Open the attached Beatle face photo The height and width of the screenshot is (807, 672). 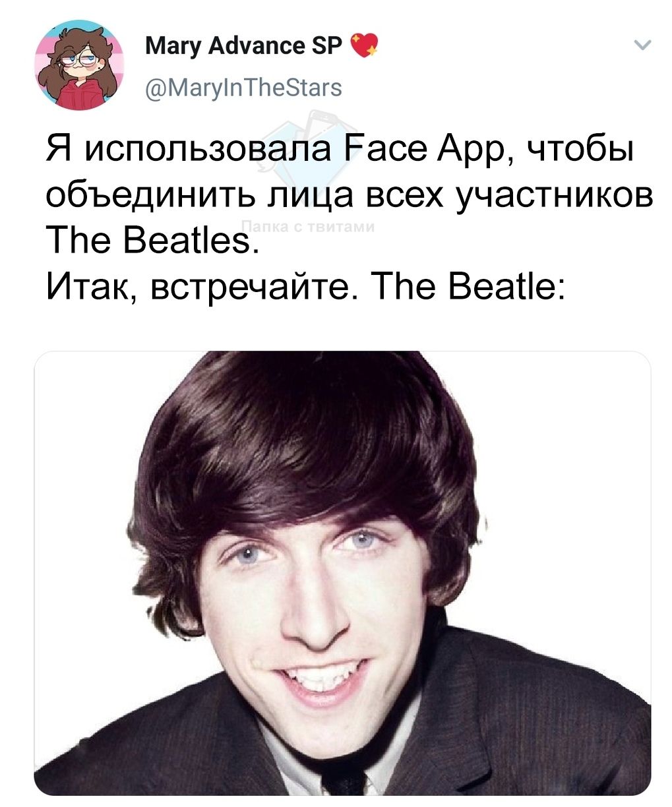[342, 573]
